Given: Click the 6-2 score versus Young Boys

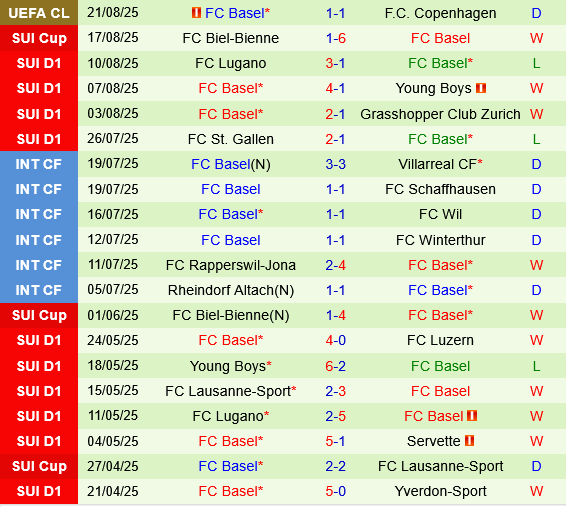Looking at the screenshot, I should 336,366.
